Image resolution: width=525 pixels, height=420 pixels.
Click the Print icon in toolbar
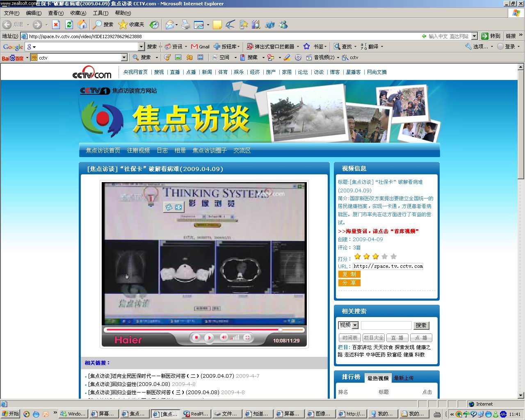click(186, 25)
